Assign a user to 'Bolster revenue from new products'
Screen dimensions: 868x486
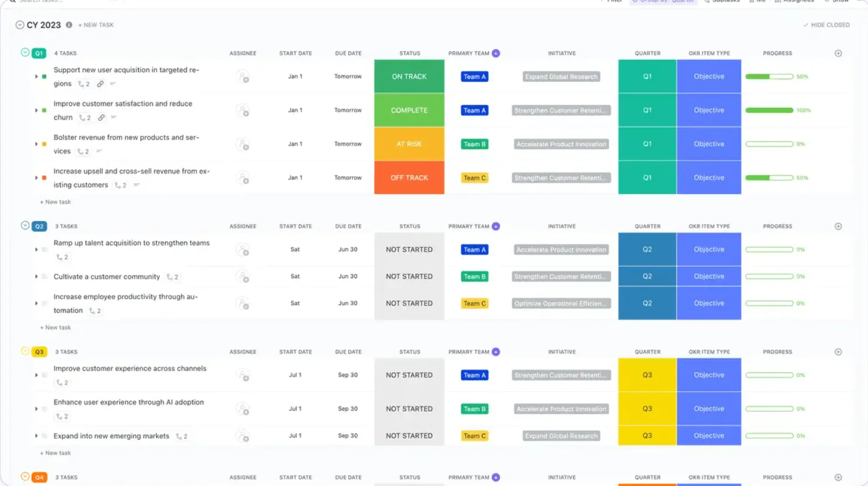[x=243, y=144]
